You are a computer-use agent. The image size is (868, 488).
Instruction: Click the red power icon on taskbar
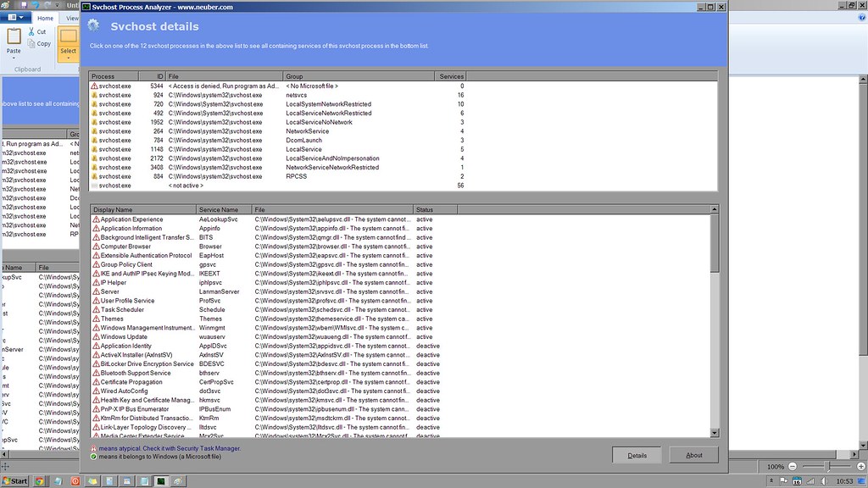coord(75,481)
